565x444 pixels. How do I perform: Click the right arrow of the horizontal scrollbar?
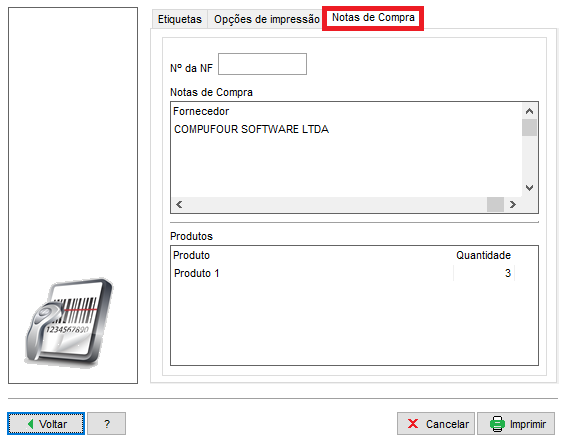click(512, 204)
